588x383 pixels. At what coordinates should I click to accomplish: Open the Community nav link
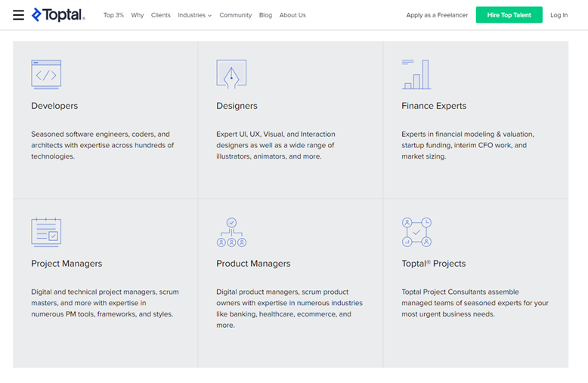coord(236,15)
